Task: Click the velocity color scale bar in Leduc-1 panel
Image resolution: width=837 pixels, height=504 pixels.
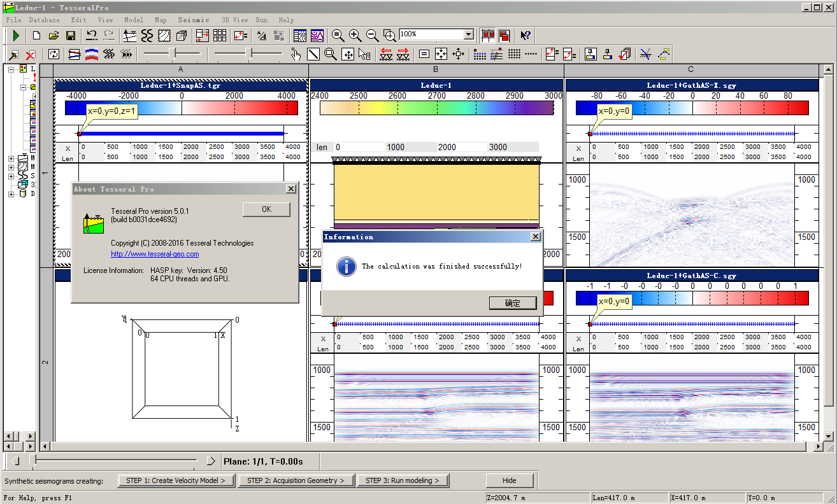Action: click(436, 108)
